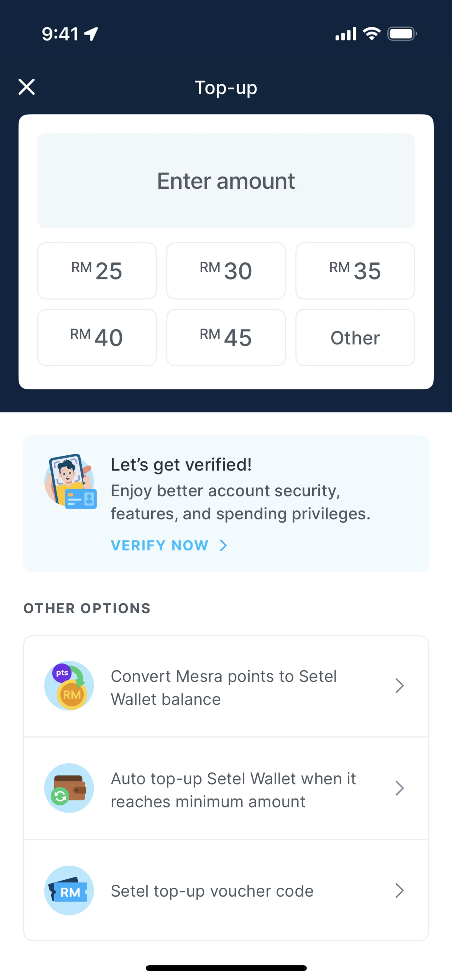Viewport: 452px width, 980px height.
Task: Tap the auto top-up wallet icon
Action: point(69,788)
